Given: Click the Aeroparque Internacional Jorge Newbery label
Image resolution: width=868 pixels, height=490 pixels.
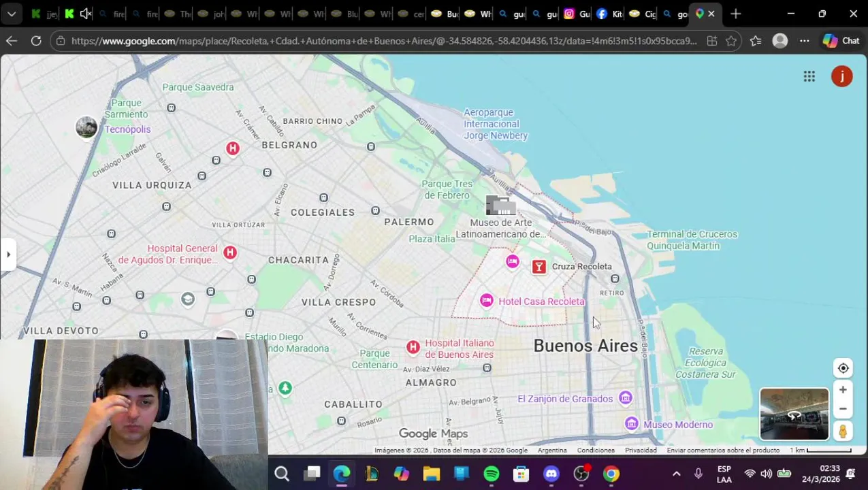Looking at the screenshot, I should pos(496,124).
